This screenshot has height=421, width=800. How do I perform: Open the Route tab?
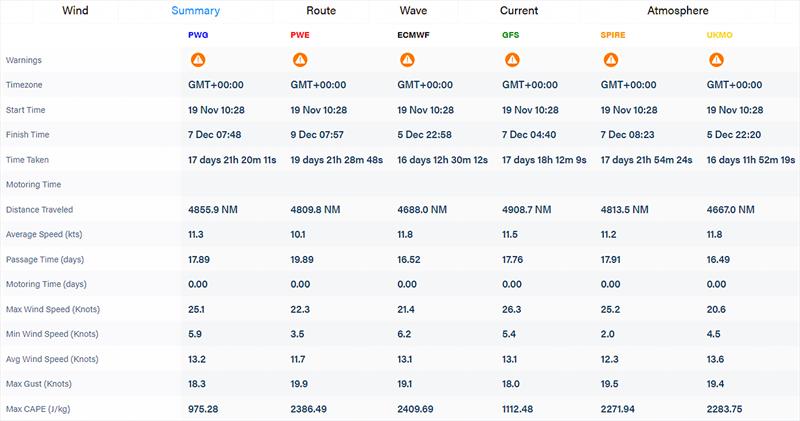point(321,11)
